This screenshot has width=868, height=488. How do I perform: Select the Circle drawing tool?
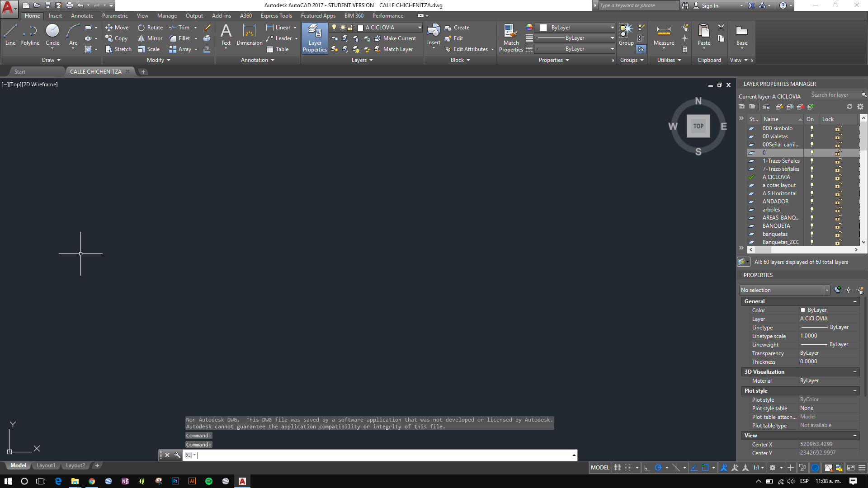[52, 35]
